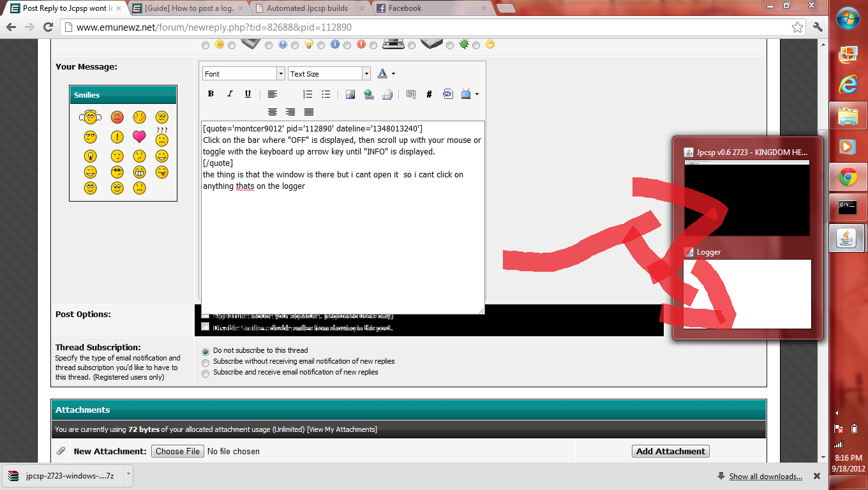Choose subscribe and receive email notification
Viewport: 868px width, 490px height.
click(x=206, y=373)
